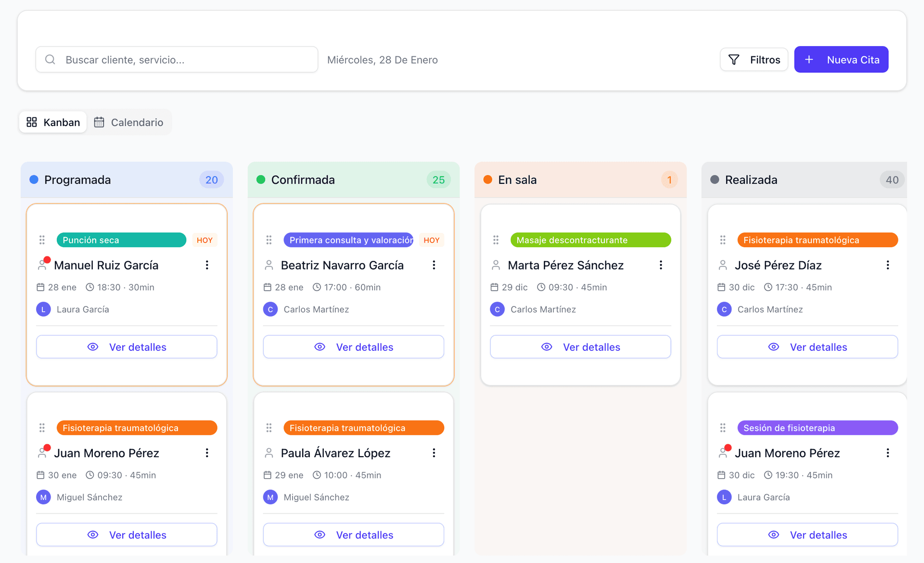This screenshot has height=563, width=924.
Task: Open the three-dot menu on José Pérez Díaz's card
Action: pos(888,265)
